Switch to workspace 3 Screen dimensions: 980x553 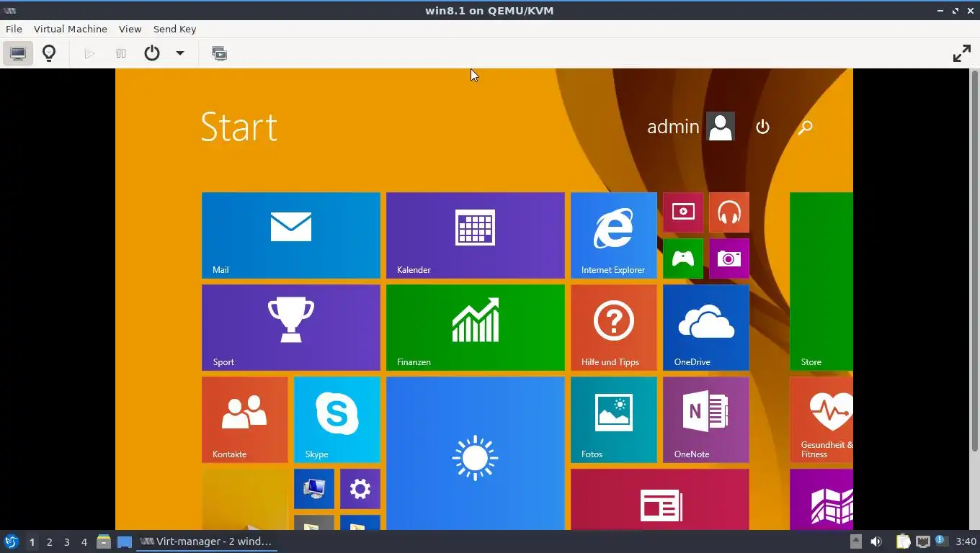66,542
